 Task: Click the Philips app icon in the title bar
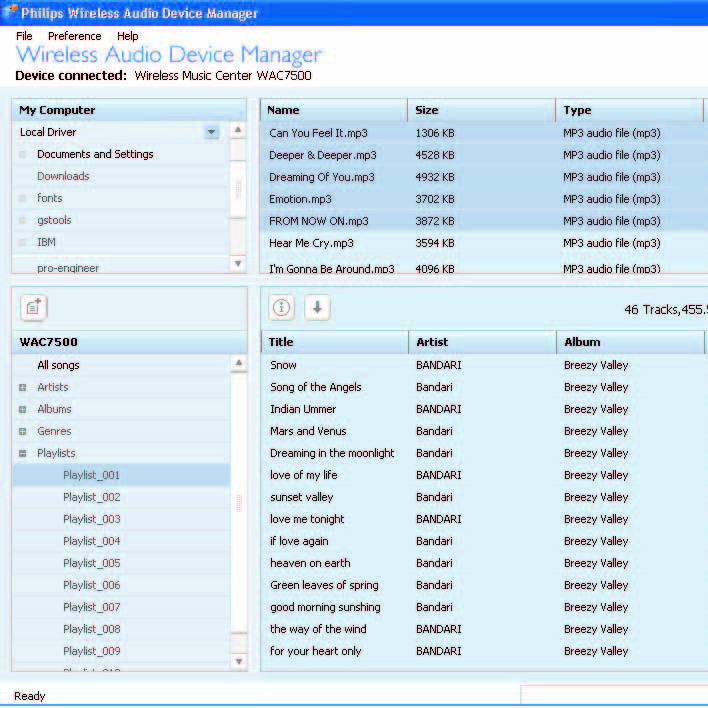[x=9, y=12]
